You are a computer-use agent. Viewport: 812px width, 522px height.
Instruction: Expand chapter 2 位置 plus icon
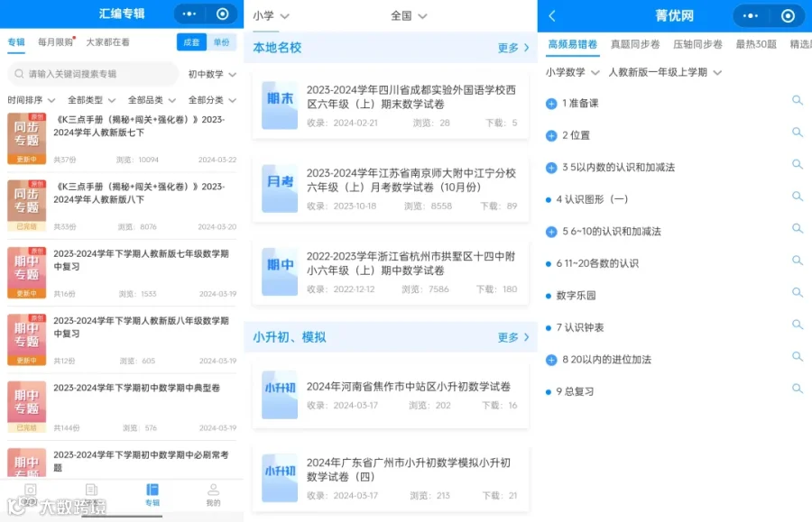tap(551, 136)
